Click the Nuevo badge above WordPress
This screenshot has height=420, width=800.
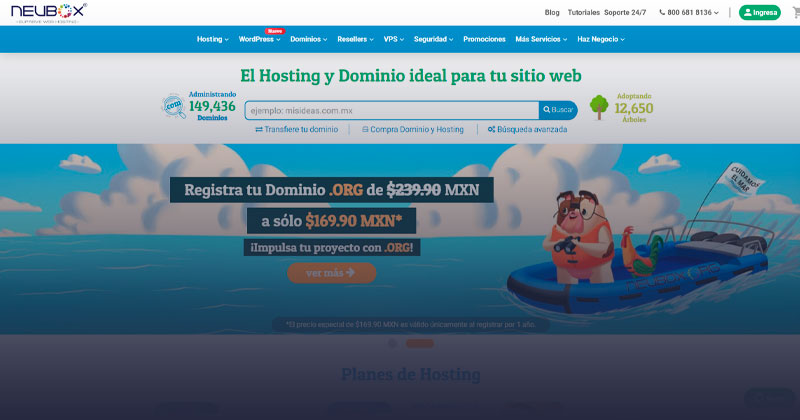(274, 31)
